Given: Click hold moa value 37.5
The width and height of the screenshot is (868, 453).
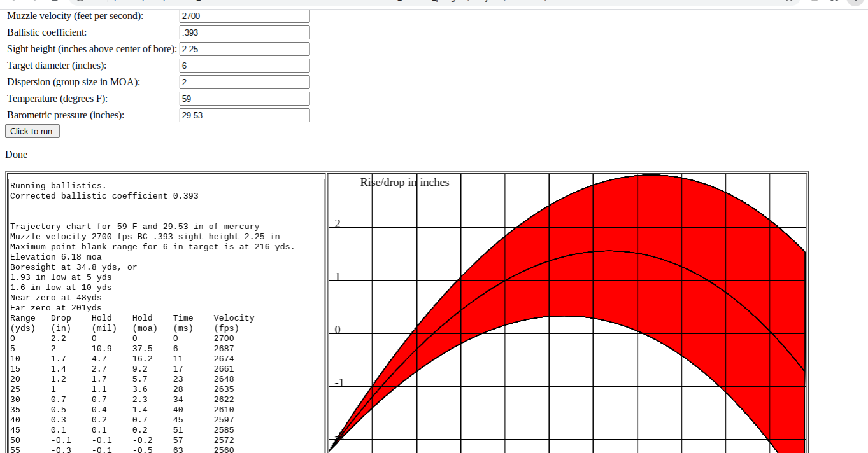Looking at the screenshot, I should pyautogui.click(x=143, y=349).
